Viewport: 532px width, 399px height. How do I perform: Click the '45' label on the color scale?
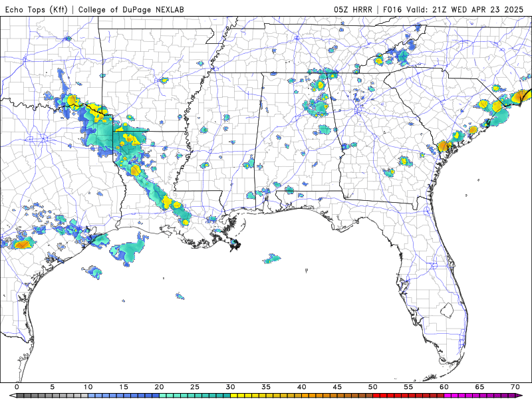337,387
